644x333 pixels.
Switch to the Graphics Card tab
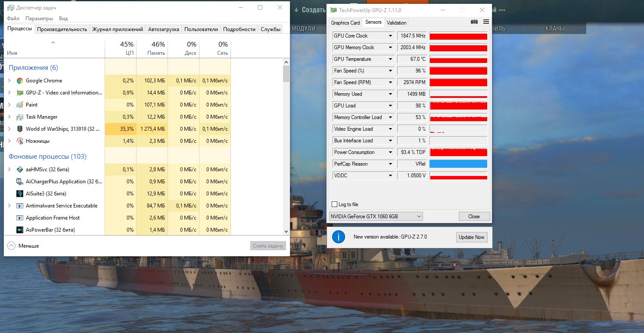click(345, 23)
